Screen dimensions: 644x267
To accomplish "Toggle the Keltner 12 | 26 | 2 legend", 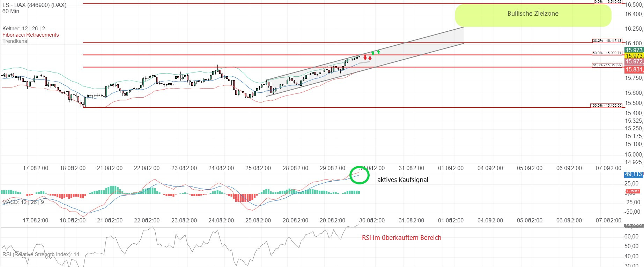I will click(24, 29).
